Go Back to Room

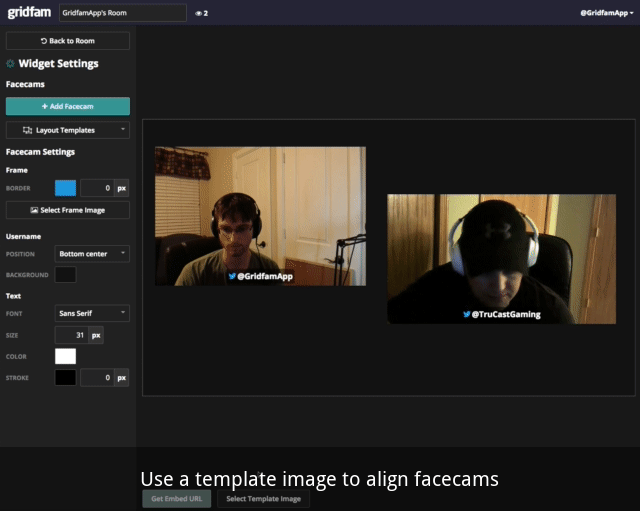pos(68,41)
